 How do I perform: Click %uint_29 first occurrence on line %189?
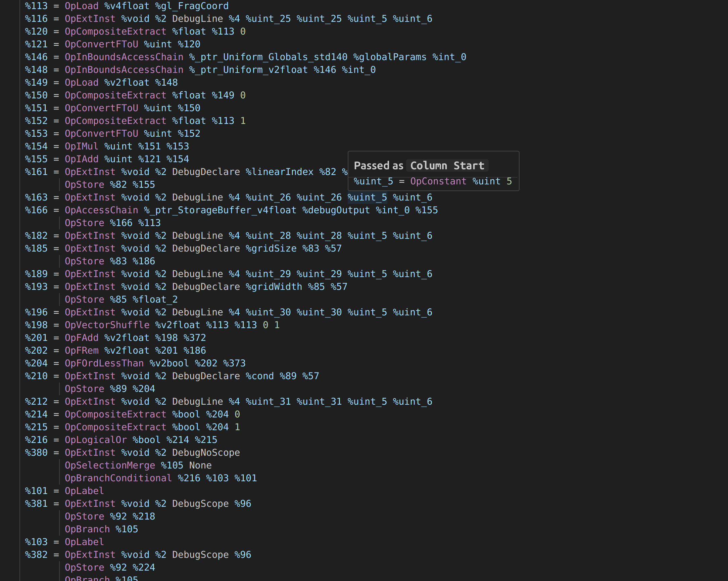point(268,274)
